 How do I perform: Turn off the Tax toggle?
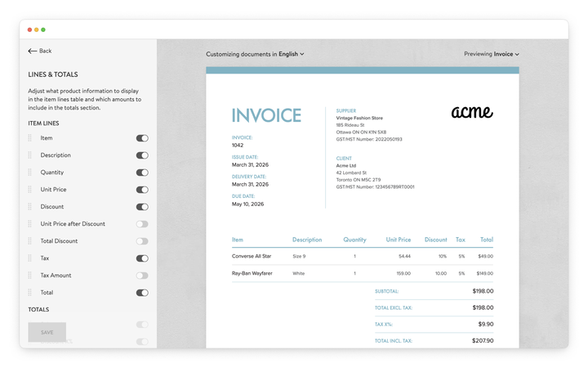142,258
